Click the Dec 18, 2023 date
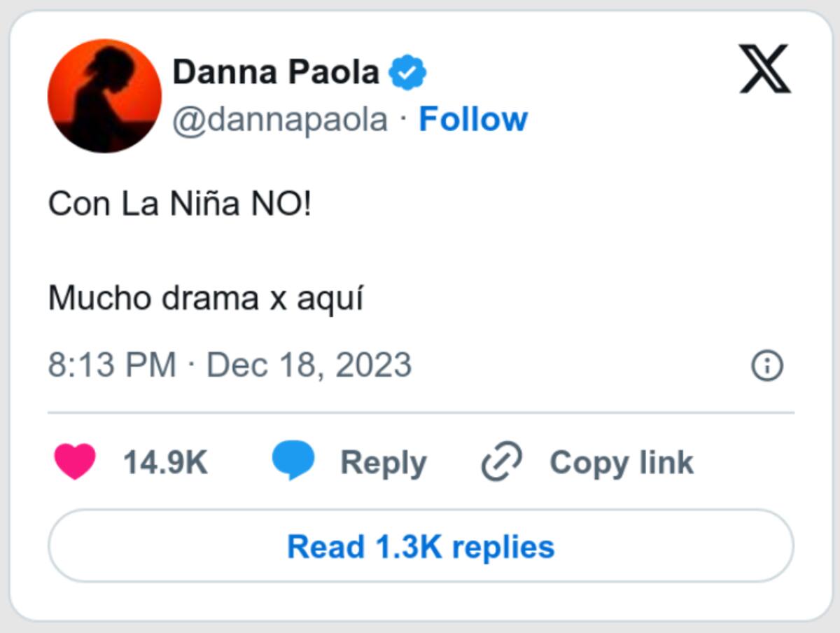Screen dimensions: 840x633 [309, 366]
